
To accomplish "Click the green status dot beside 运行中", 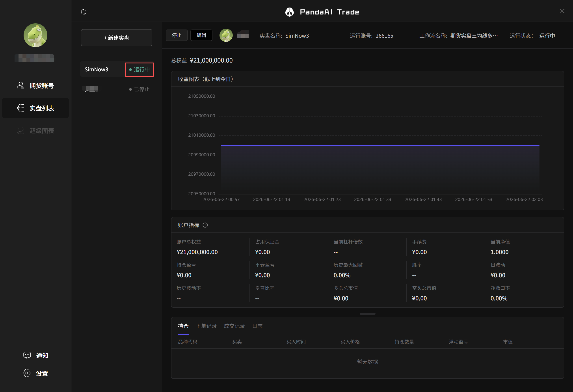I will point(130,70).
